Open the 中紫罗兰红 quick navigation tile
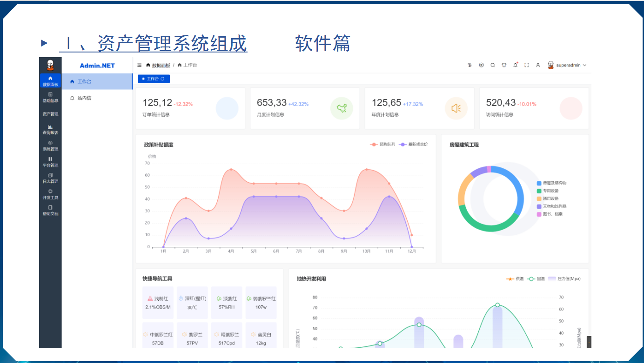 158,336
